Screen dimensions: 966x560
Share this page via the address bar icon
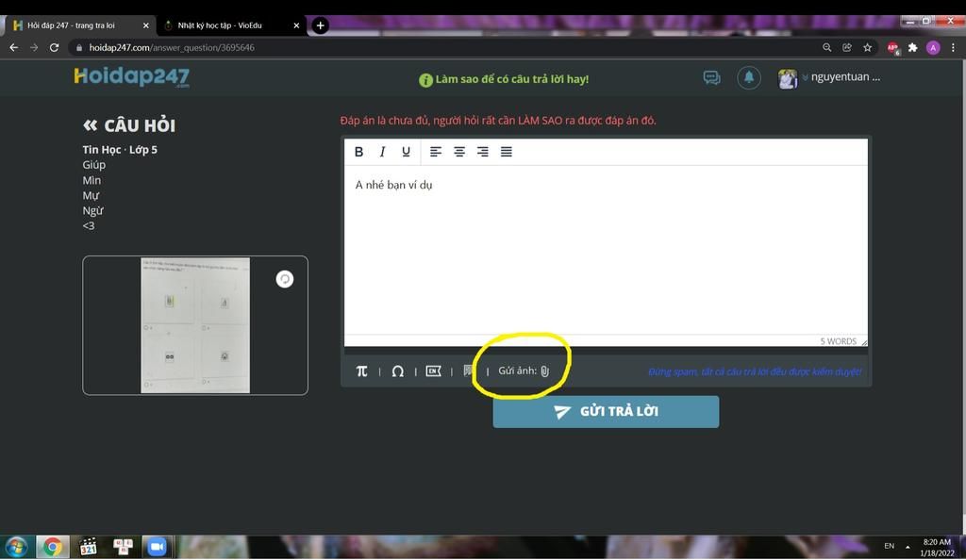pos(847,47)
